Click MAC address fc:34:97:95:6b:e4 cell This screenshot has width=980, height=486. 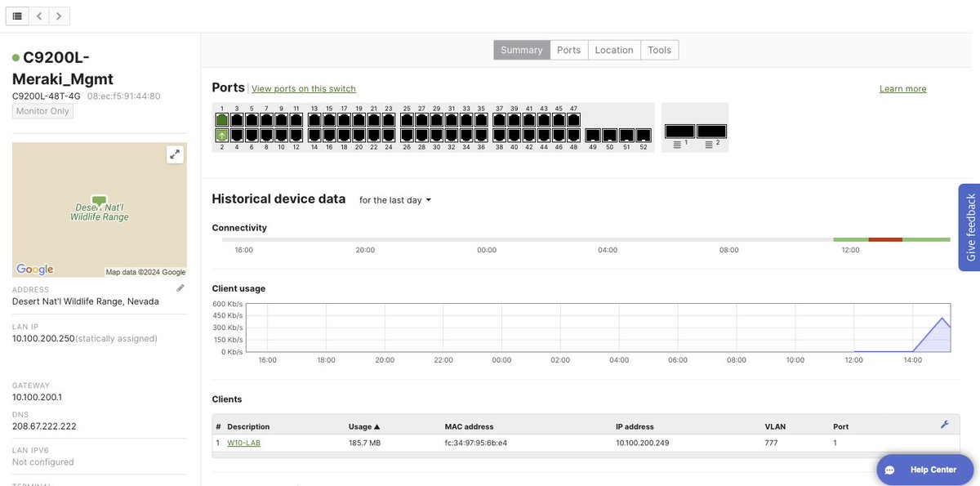(x=476, y=443)
